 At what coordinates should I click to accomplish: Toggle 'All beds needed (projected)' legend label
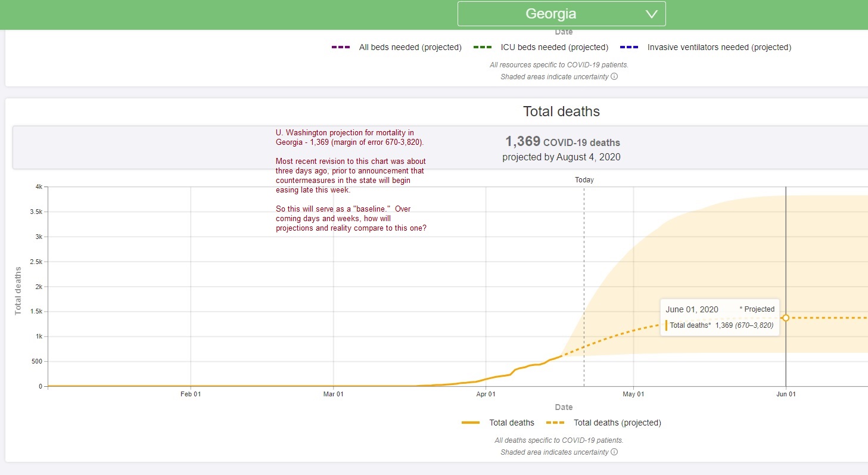click(x=410, y=48)
